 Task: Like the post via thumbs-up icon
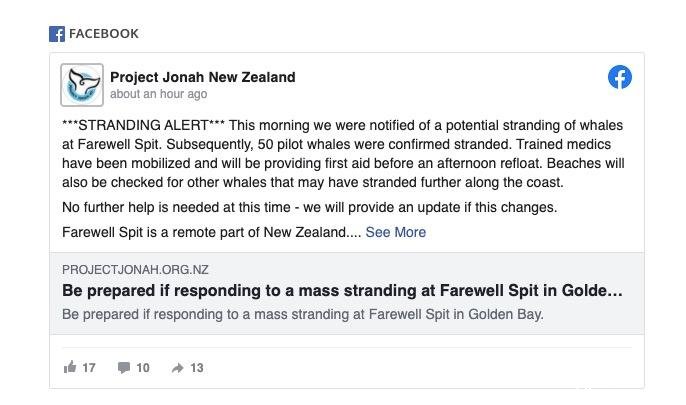tap(70, 367)
